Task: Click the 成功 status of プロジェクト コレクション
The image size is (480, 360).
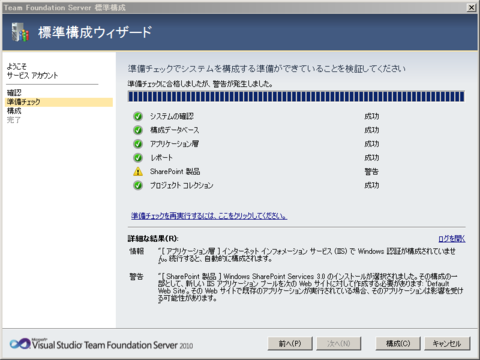Action: click(371, 185)
